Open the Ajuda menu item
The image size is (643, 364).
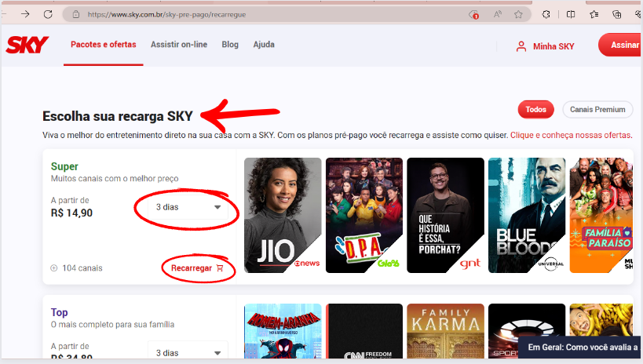click(x=264, y=45)
